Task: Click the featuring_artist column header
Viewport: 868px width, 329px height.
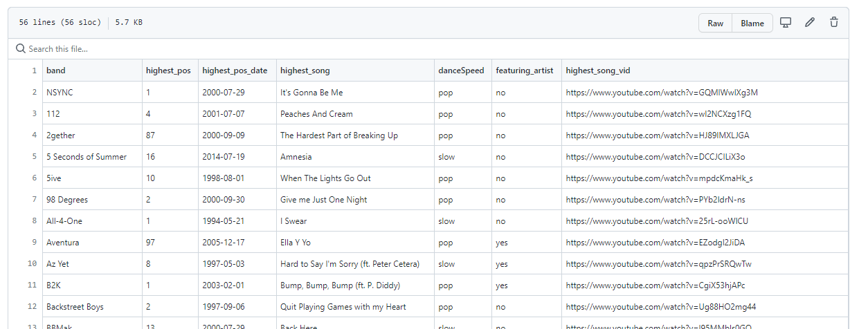Action: (524, 70)
